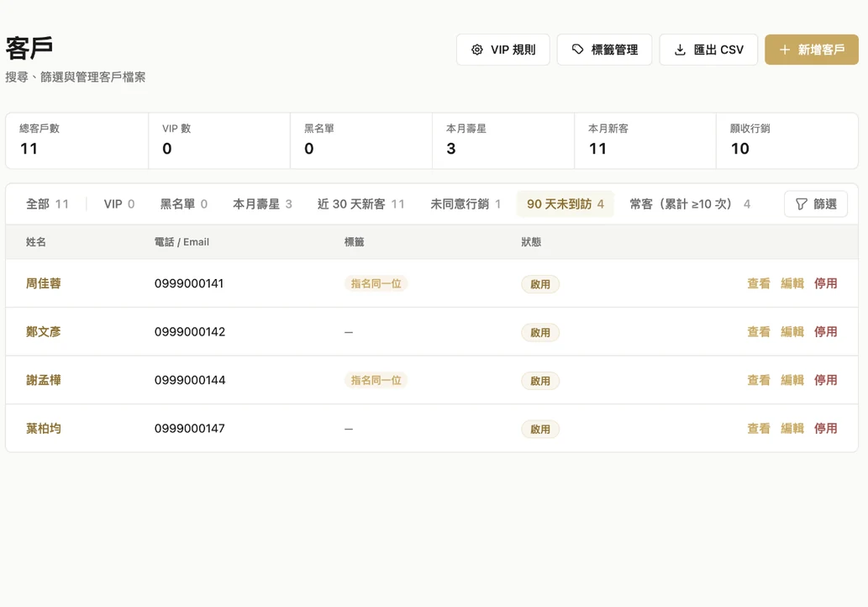Open 常客（累計 ≥10 次）tab
This screenshot has width=868, height=607.
pyautogui.click(x=690, y=204)
